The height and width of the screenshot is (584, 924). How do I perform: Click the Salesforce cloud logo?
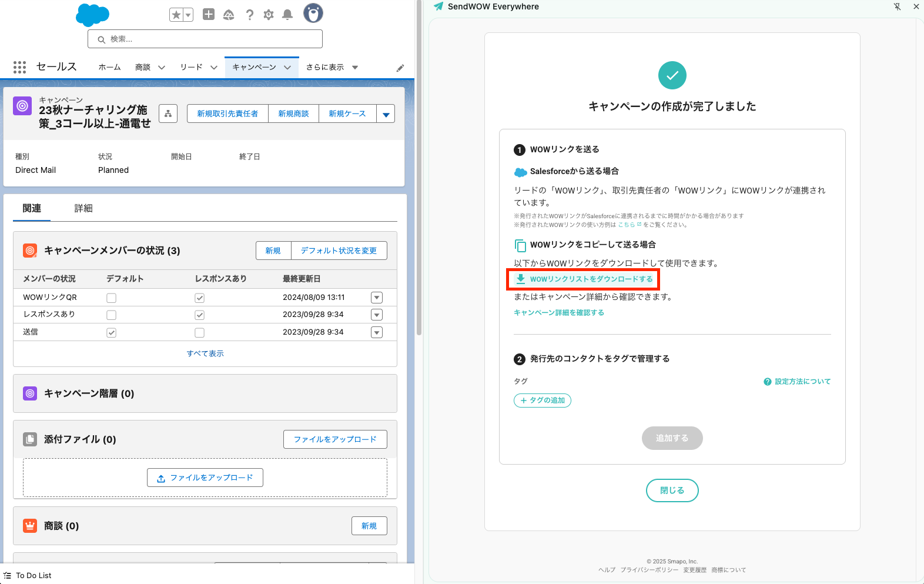(92, 15)
